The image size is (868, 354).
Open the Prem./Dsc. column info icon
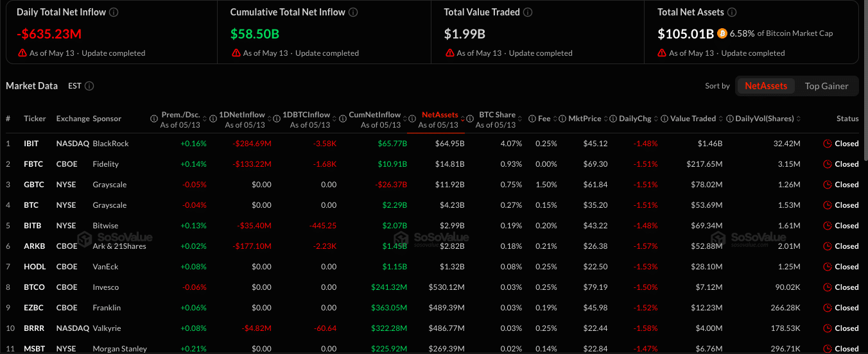154,119
